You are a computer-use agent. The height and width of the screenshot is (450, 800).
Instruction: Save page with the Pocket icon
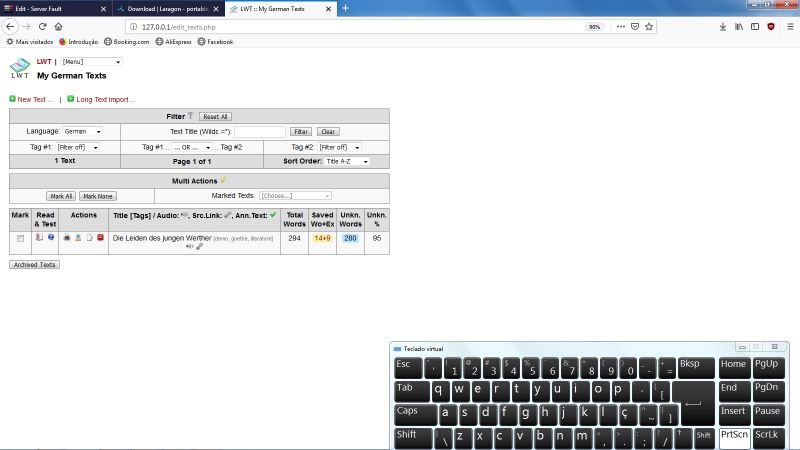[635, 27]
